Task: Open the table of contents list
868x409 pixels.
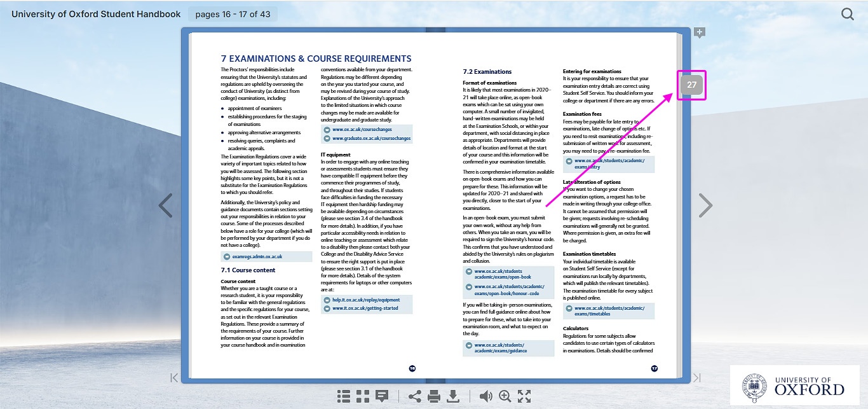Action: tap(344, 396)
